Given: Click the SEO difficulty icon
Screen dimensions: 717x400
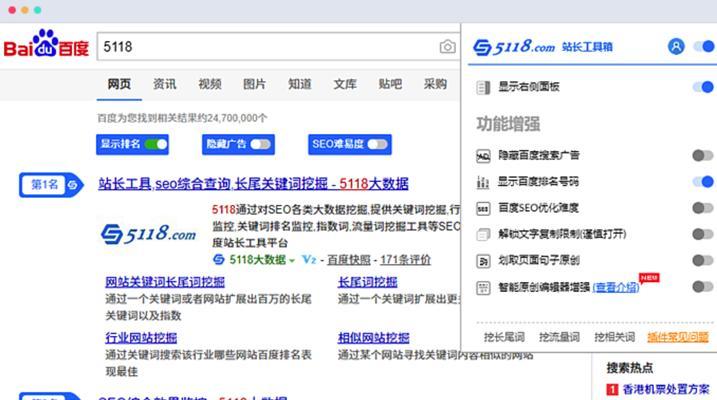Looking at the screenshot, I should point(483,208).
